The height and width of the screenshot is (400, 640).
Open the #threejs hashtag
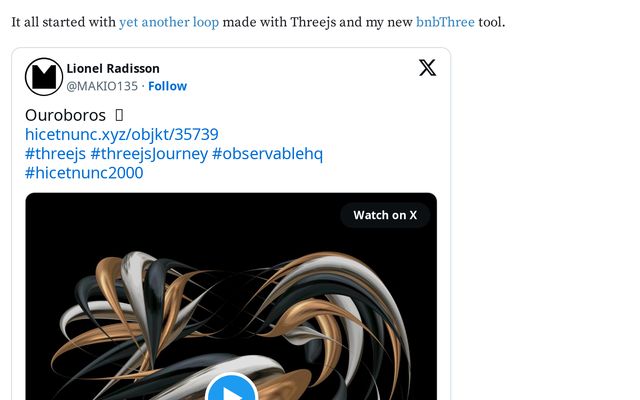[56, 154]
